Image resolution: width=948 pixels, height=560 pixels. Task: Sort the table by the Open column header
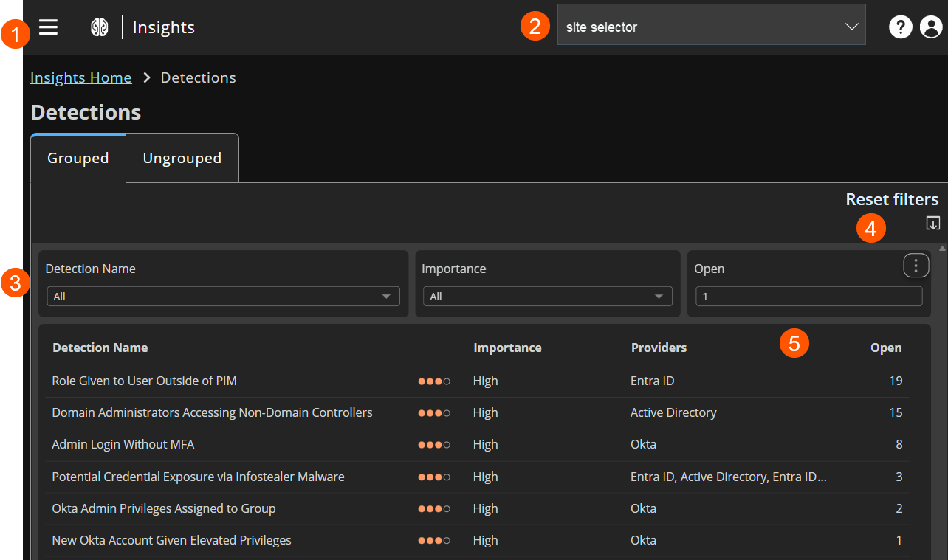pyautogui.click(x=886, y=347)
